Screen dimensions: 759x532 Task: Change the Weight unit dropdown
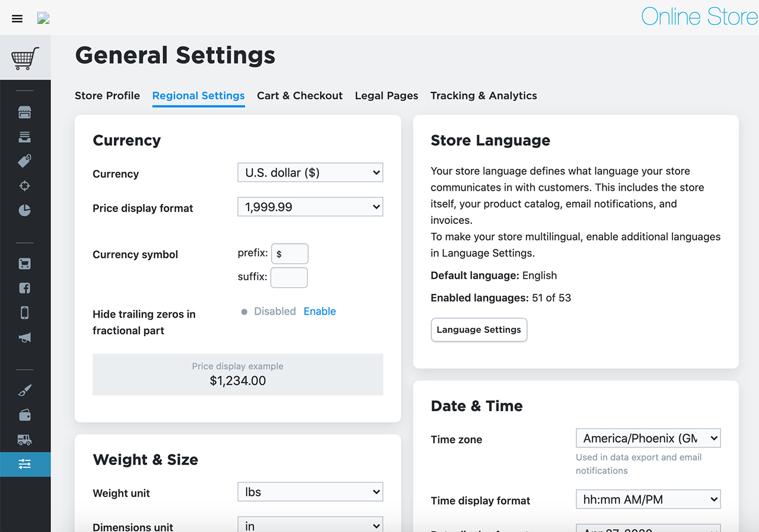click(310, 492)
